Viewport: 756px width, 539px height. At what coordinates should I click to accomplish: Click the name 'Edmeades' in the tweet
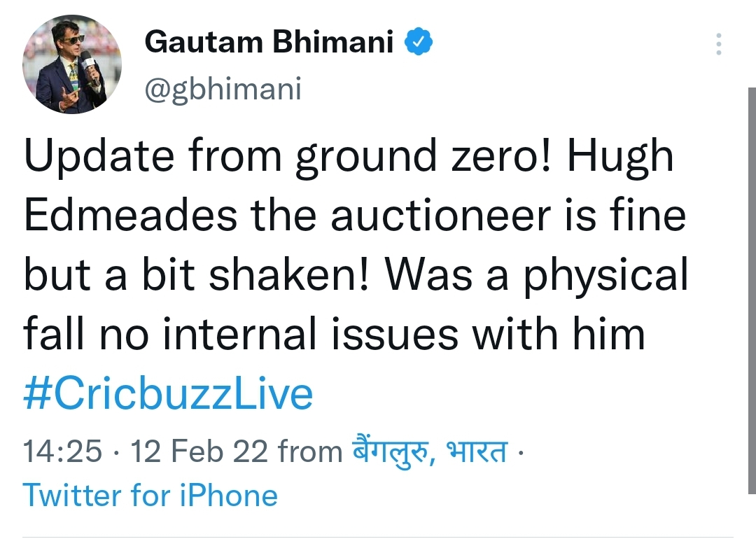tap(131, 215)
